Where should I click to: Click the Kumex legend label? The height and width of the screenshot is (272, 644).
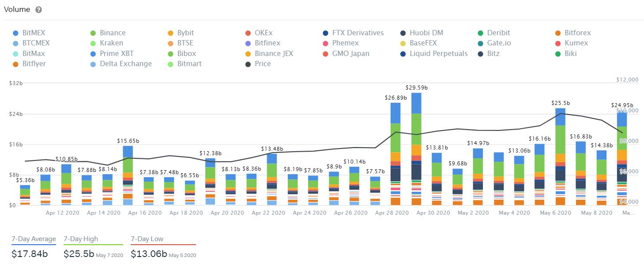tap(576, 43)
